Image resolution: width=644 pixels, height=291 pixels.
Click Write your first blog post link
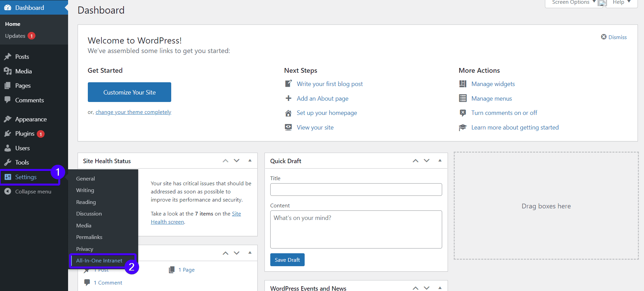(x=329, y=84)
